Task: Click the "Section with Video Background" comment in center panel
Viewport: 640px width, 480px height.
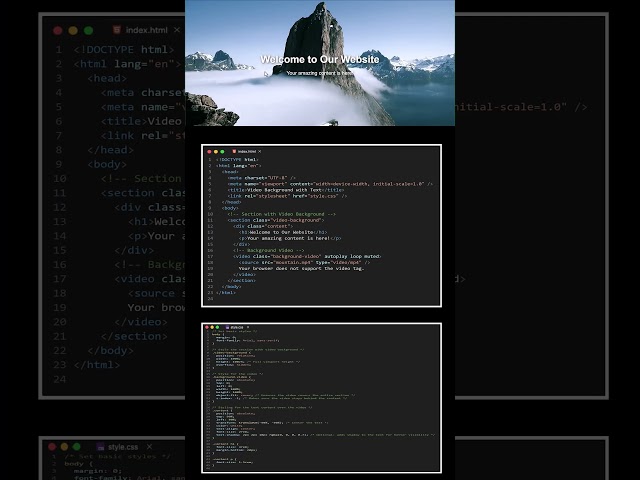Action: (x=282, y=214)
